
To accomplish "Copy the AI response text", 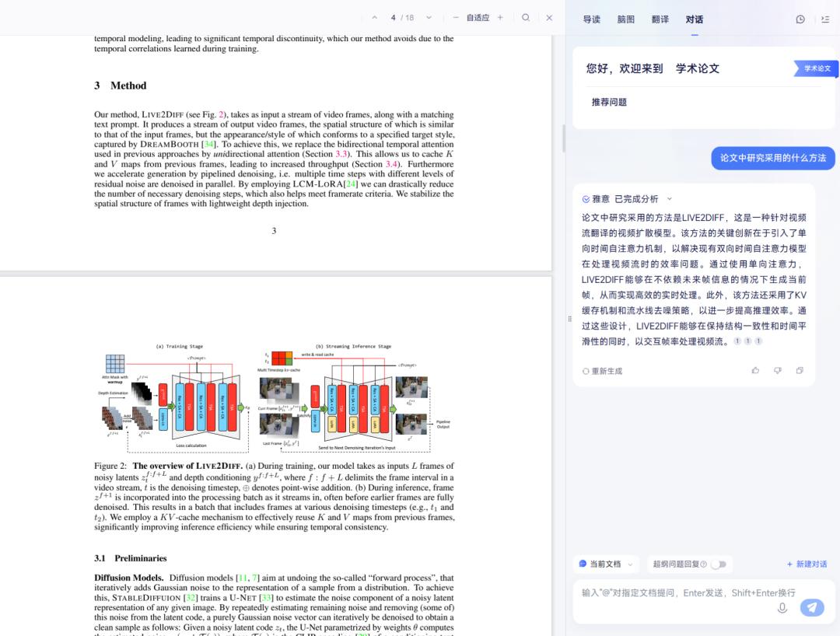I will pos(800,371).
